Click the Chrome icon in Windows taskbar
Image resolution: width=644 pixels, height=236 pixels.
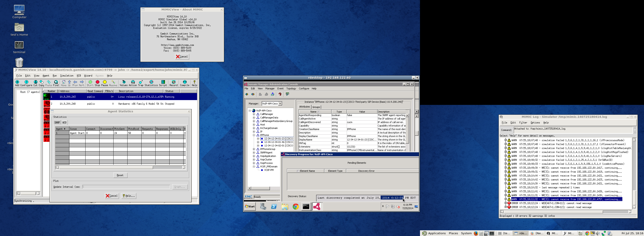coord(296,206)
